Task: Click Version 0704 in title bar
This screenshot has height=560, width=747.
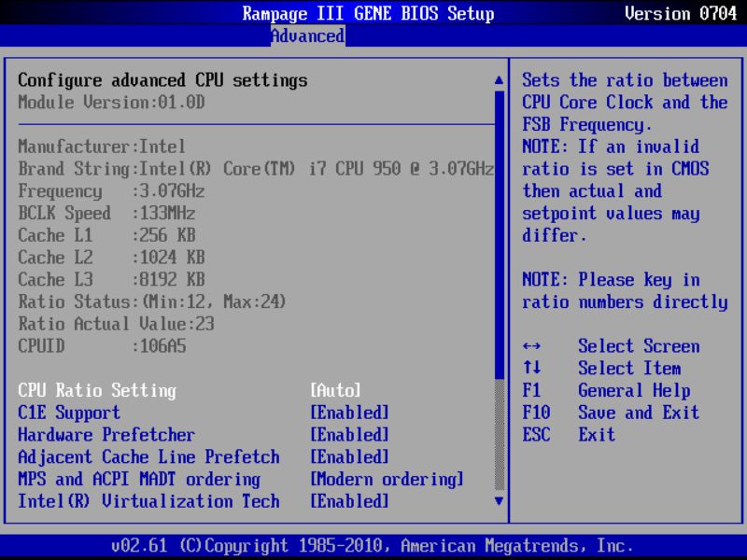Action: click(681, 13)
